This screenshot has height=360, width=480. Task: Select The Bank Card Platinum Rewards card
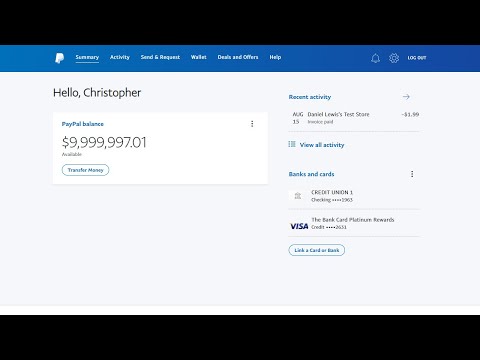354,223
